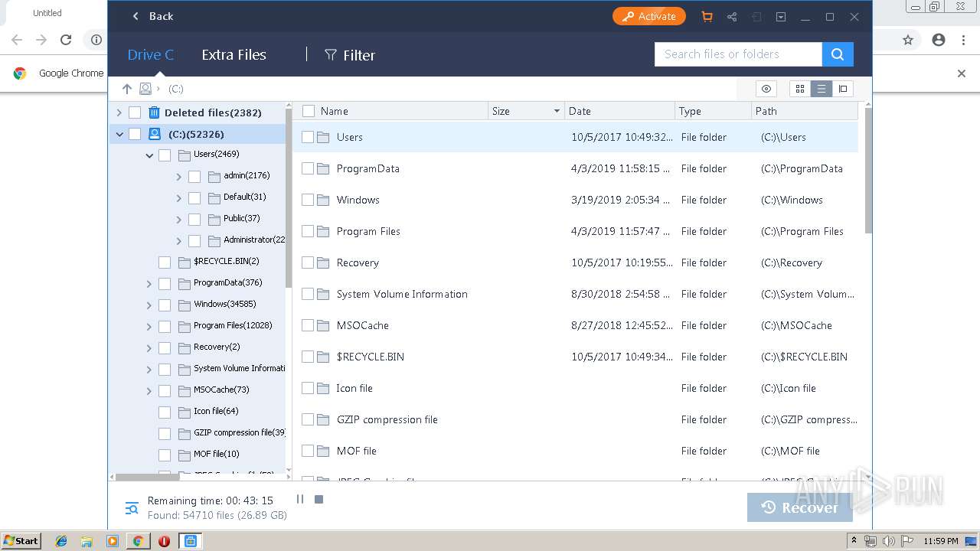Check the ProgramData row checkbox in file list
Viewport: 980px width, 551px height.
coord(308,168)
